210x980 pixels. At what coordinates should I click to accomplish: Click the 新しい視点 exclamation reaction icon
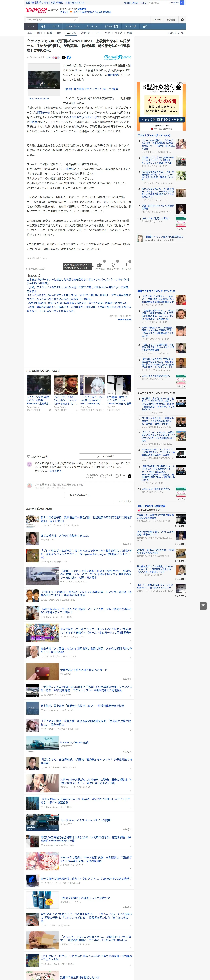click(127, 265)
